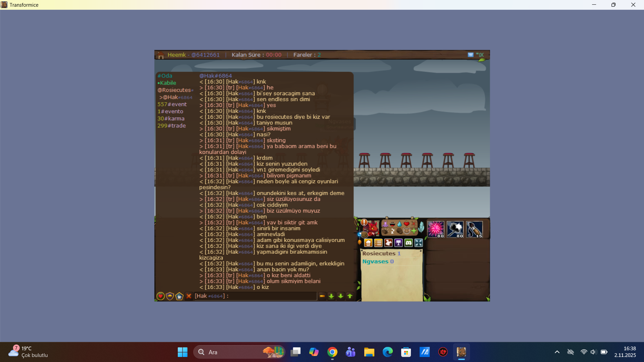Click the Heemk map author name
Image resolution: width=644 pixels, height=362 pixels.
[177, 55]
